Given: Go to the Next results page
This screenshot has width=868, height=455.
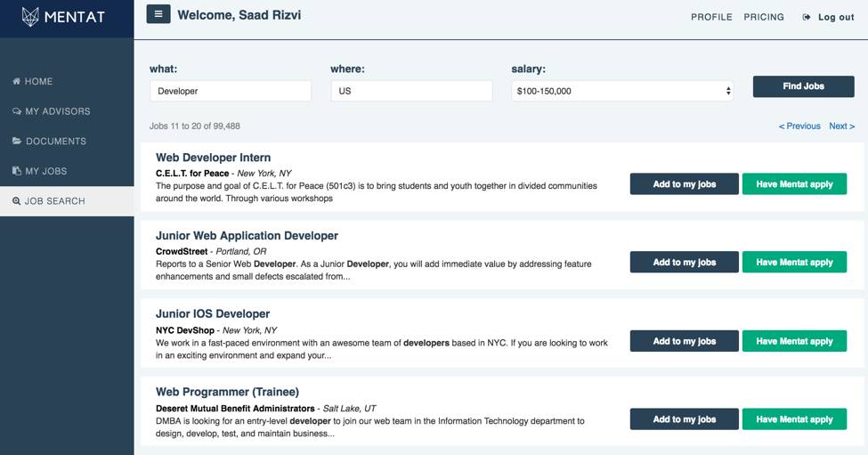Looking at the screenshot, I should (x=841, y=126).
